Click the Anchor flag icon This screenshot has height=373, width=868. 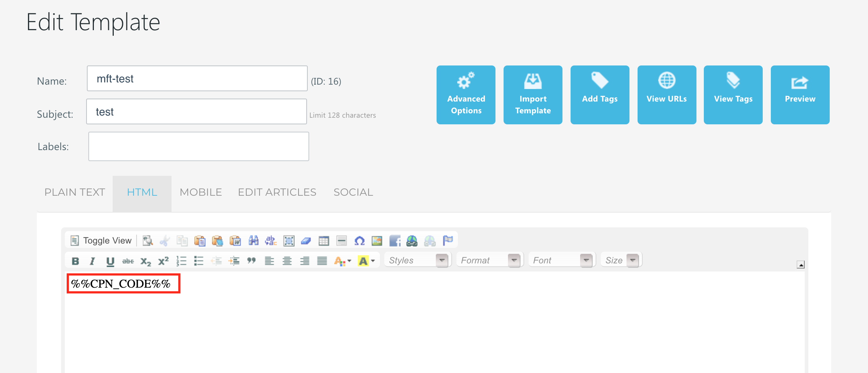(x=448, y=241)
